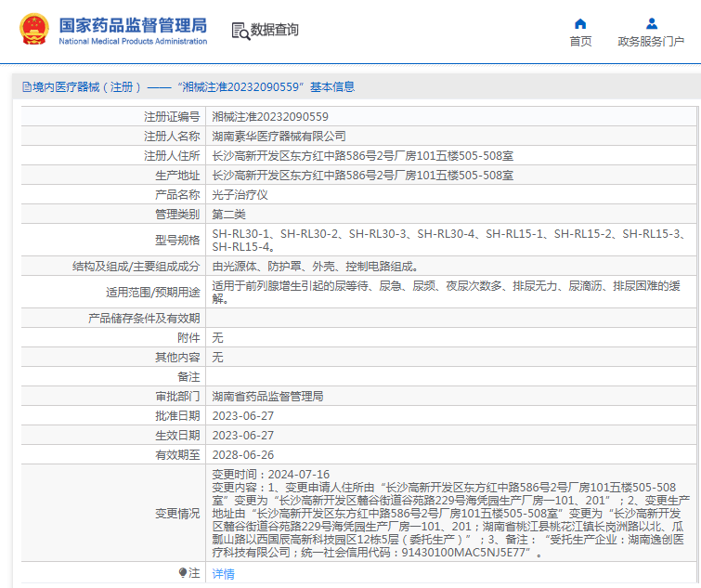Open the 详情 link

[x=223, y=574]
